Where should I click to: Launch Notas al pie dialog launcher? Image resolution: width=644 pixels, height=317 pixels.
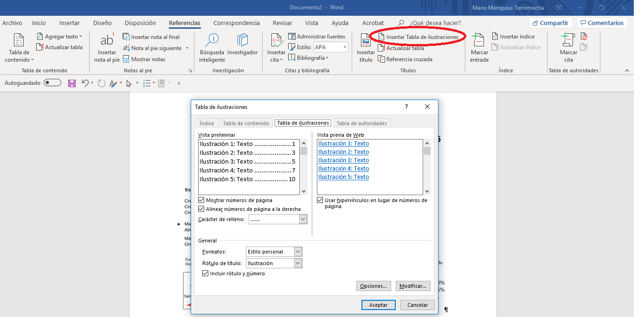click(190, 70)
